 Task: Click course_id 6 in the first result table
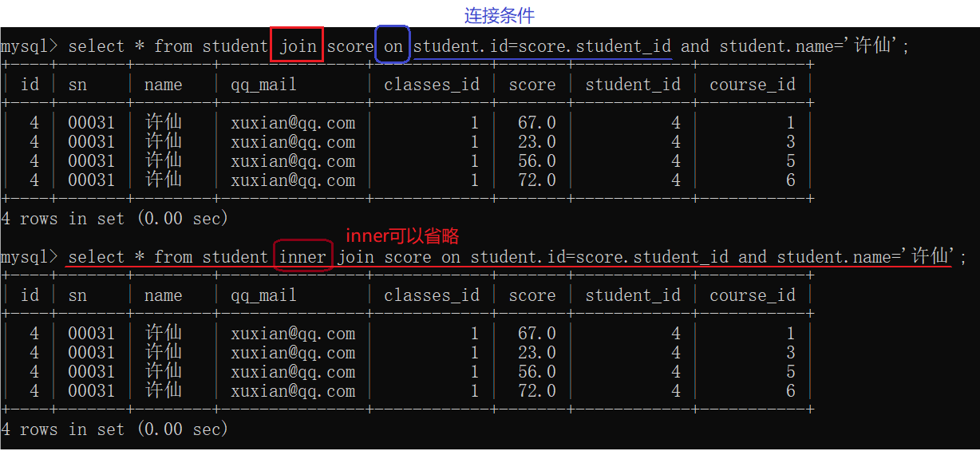(x=791, y=180)
